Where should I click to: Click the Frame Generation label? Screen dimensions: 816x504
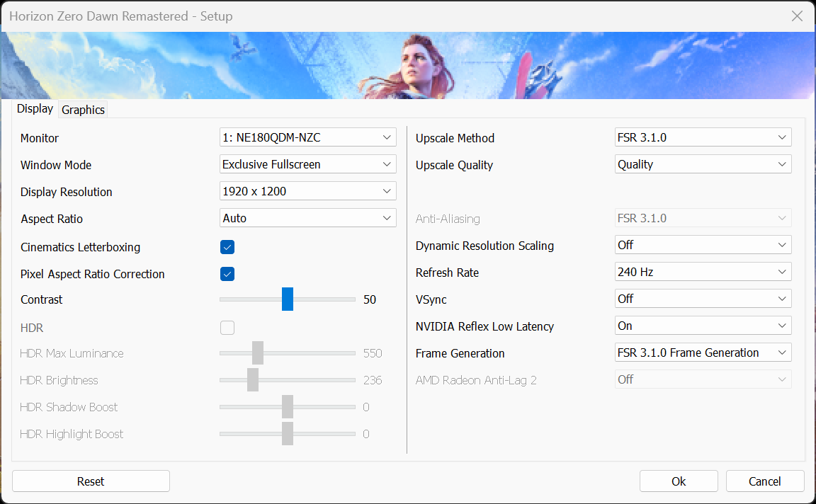point(460,354)
